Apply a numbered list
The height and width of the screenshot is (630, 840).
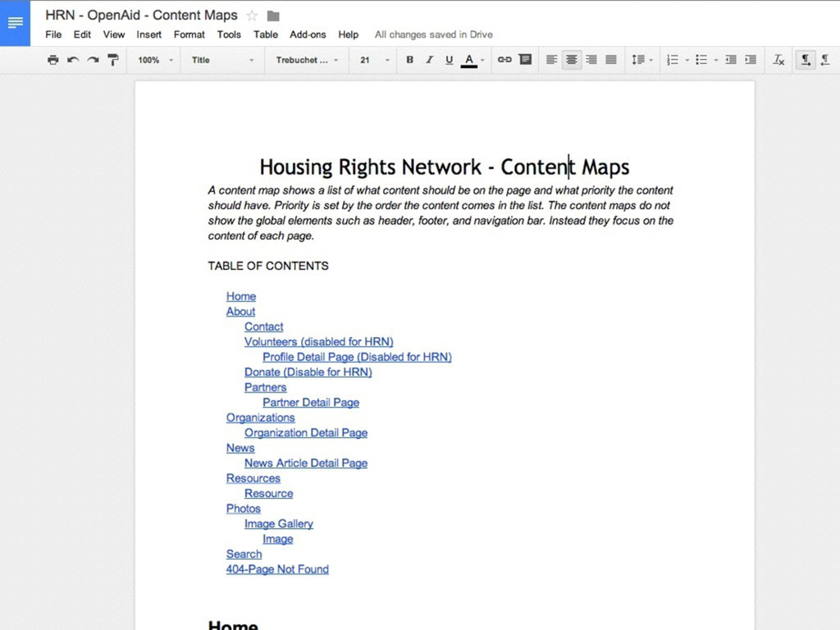(x=673, y=60)
